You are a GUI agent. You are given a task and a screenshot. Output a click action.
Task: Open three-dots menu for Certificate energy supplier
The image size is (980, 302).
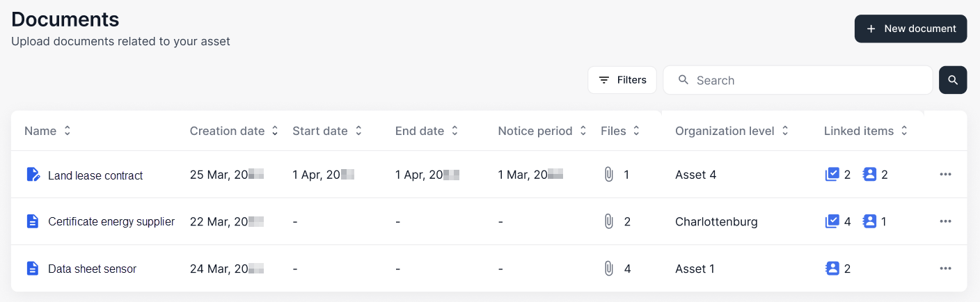[x=945, y=221]
